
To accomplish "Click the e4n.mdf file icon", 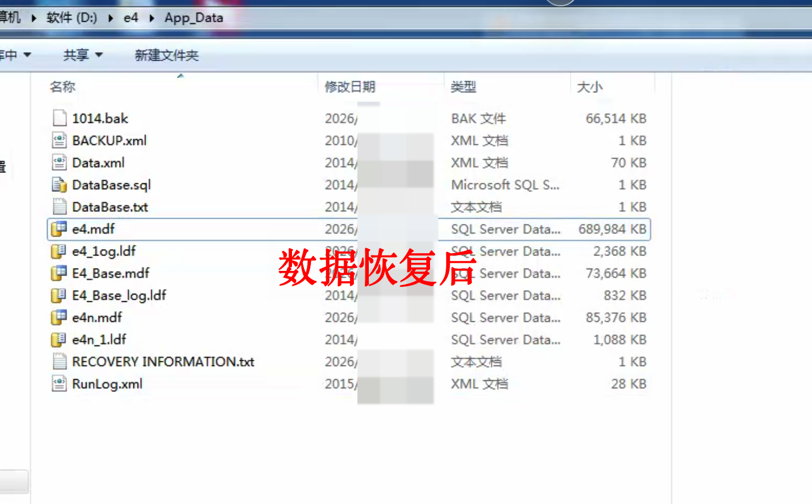I will tap(60, 317).
